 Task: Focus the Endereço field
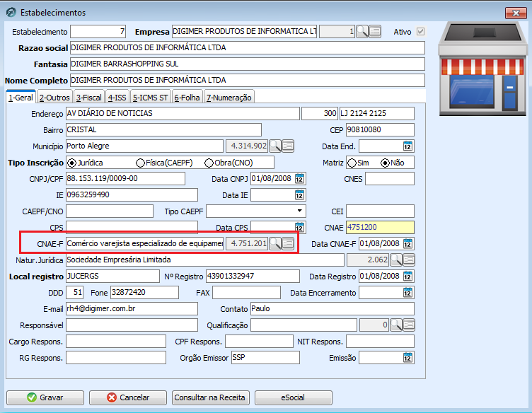pos(183,114)
